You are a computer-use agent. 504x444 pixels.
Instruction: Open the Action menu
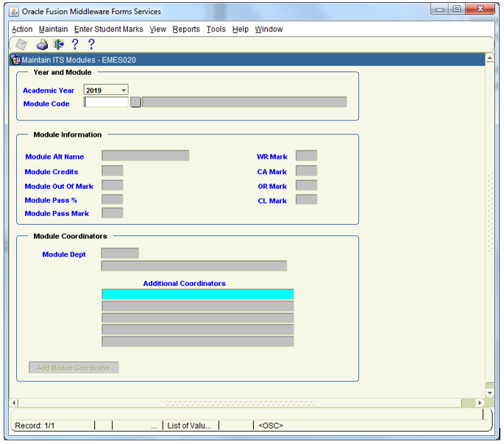point(22,29)
